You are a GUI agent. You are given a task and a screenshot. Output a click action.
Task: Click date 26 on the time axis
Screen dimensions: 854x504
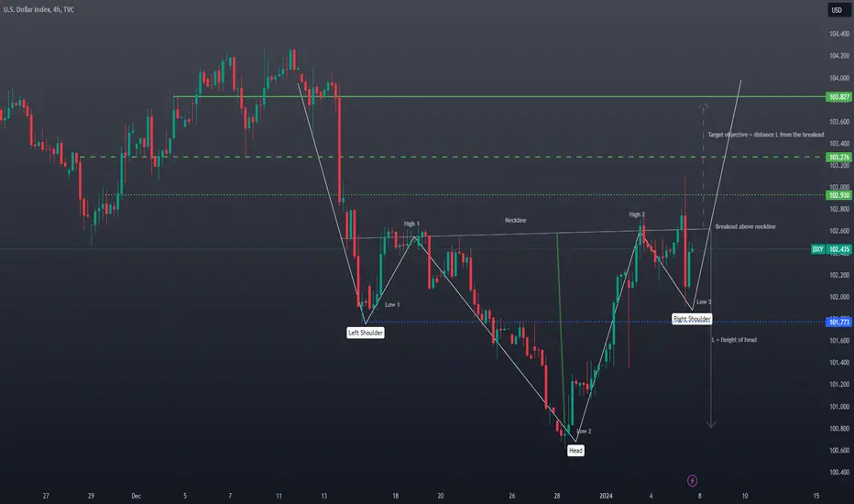512,496
